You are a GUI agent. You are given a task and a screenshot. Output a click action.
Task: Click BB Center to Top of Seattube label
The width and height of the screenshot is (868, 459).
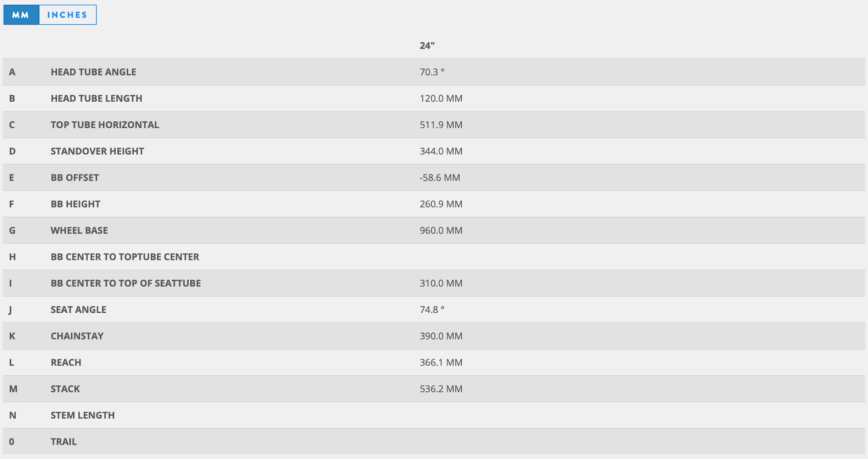pyautogui.click(x=126, y=283)
